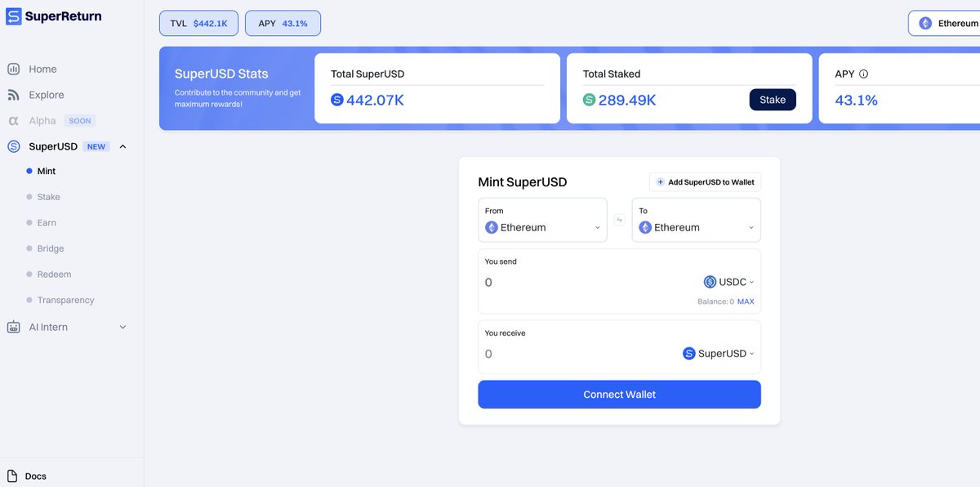
Task: Click the 442.07K Total SuperUSD value
Action: (375, 100)
